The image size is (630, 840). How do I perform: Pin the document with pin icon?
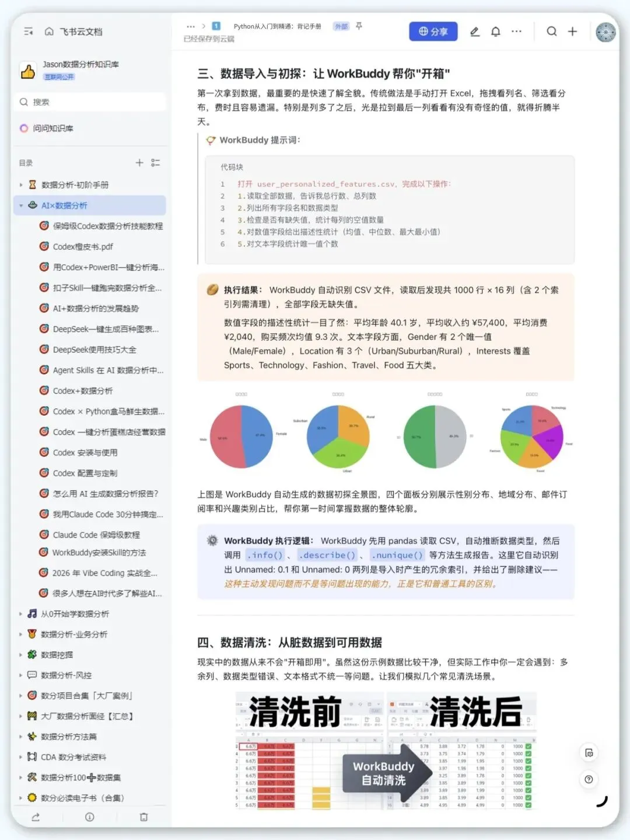pos(359,26)
